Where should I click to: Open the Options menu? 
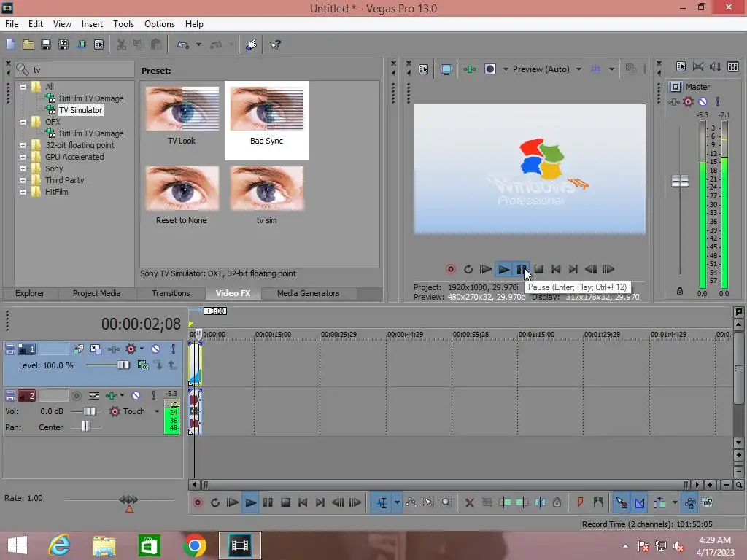pyautogui.click(x=160, y=24)
